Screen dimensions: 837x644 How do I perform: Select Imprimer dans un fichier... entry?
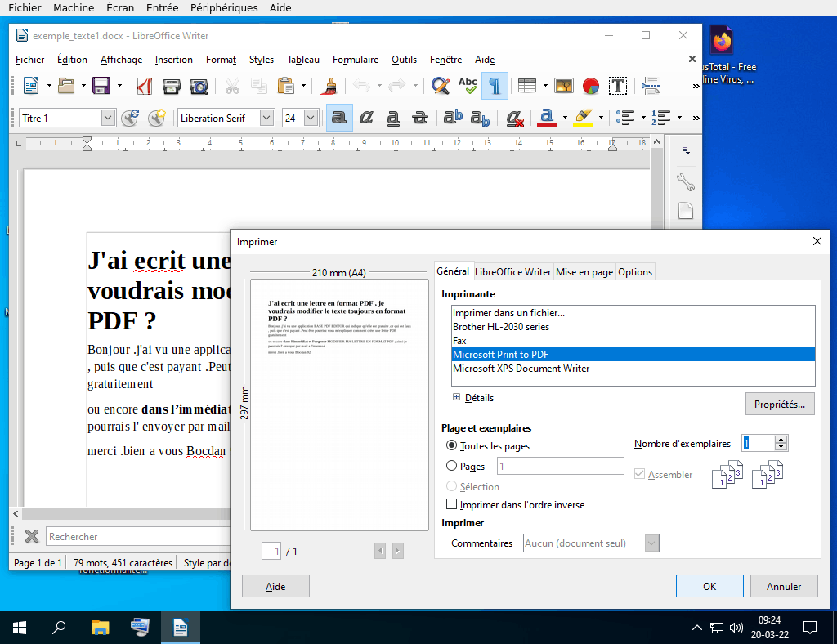pos(633,313)
